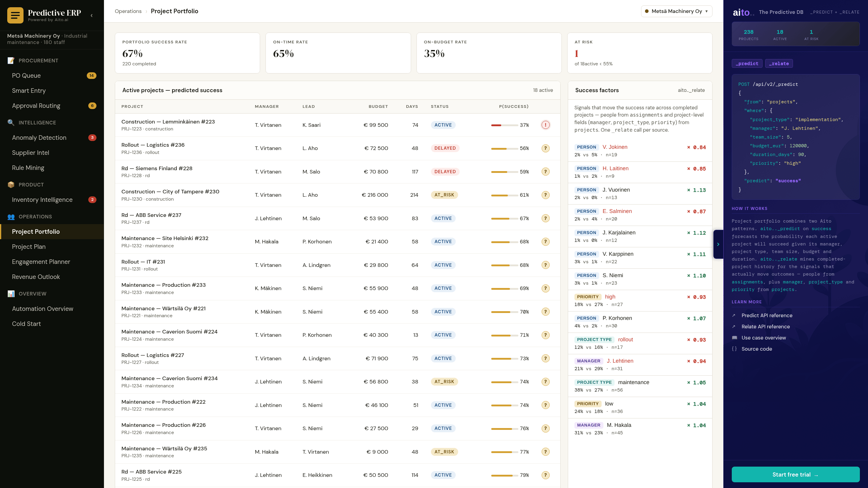This screenshot has height=488, width=868.
Task: Open the Metsä Machinery Oy company dropdown
Action: 676,11
